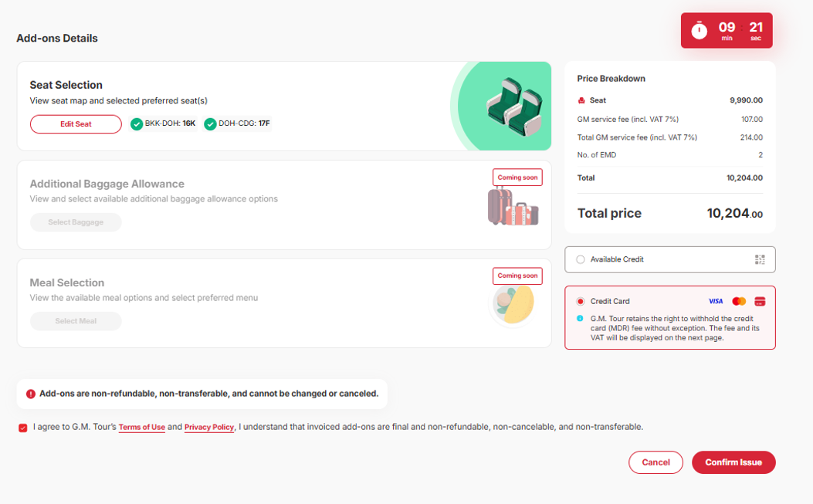The width and height of the screenshot is (813, 504).
Task: Click the Mastercard logo
Action: (x=739, y=301)
